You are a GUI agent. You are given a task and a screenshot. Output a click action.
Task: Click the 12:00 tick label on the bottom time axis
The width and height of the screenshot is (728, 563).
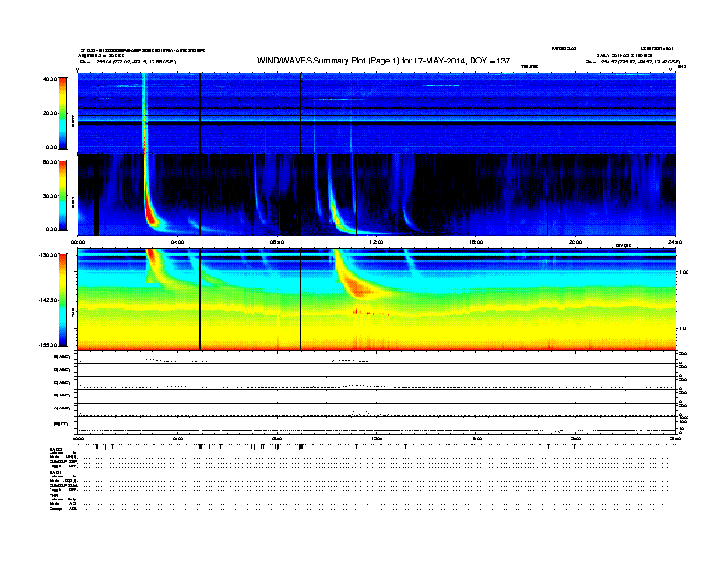click(376, 438)
